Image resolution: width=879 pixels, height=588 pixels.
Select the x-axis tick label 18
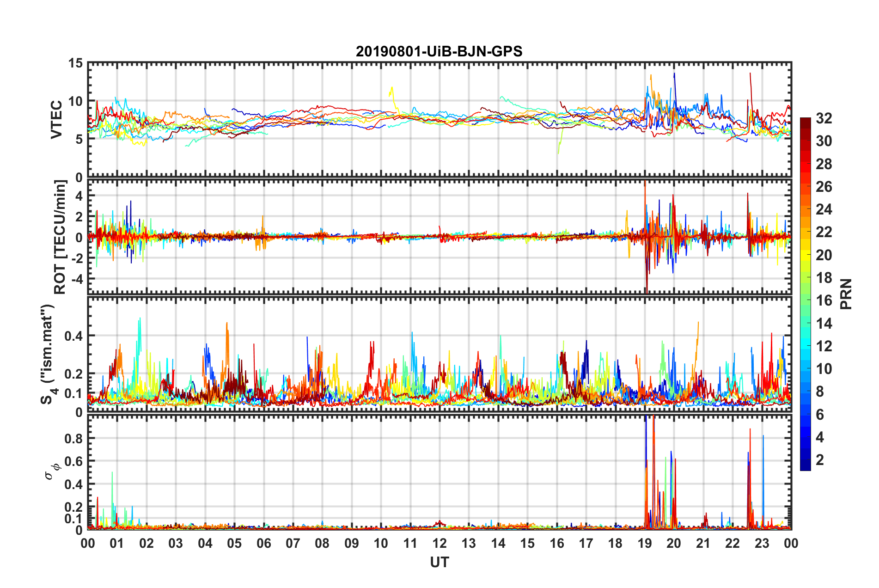(x=615, y=543)
